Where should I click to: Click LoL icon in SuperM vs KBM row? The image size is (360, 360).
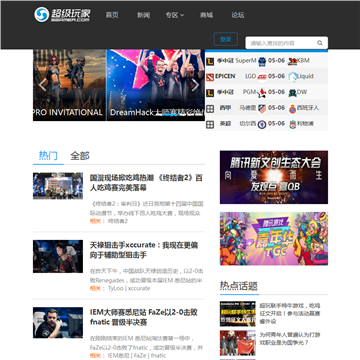[210, 61]
